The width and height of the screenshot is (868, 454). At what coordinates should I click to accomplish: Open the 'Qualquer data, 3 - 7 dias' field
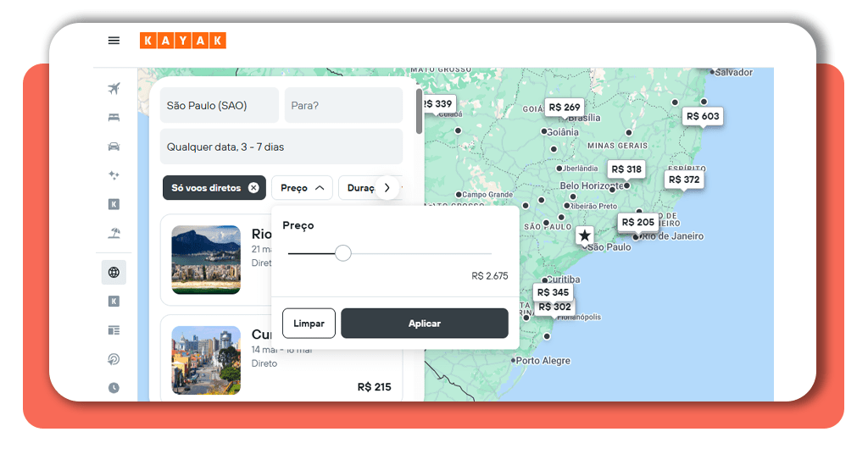(281, 147)
